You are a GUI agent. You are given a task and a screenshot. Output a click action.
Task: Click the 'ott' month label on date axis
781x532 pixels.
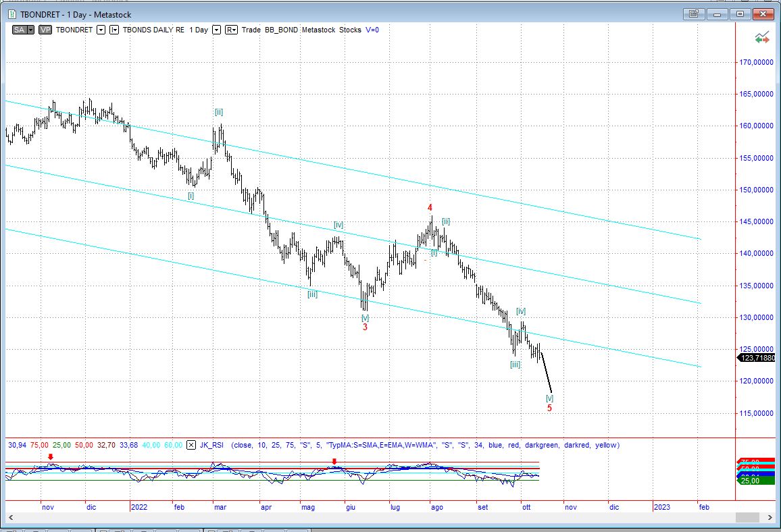point(526,507)
